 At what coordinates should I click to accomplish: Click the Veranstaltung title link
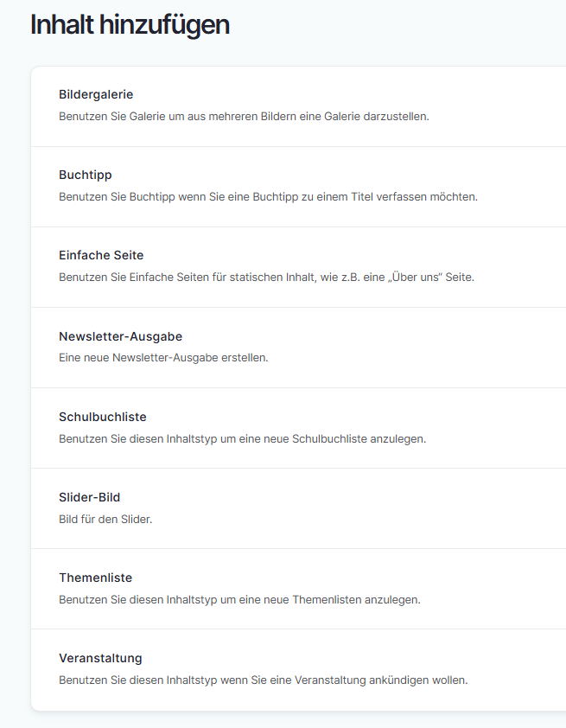point(100,658)
